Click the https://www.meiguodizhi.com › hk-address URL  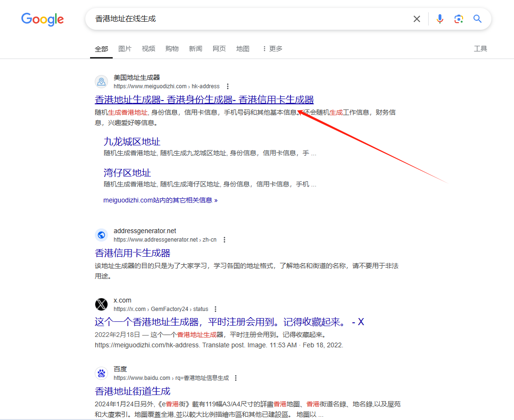click(166, 86)
